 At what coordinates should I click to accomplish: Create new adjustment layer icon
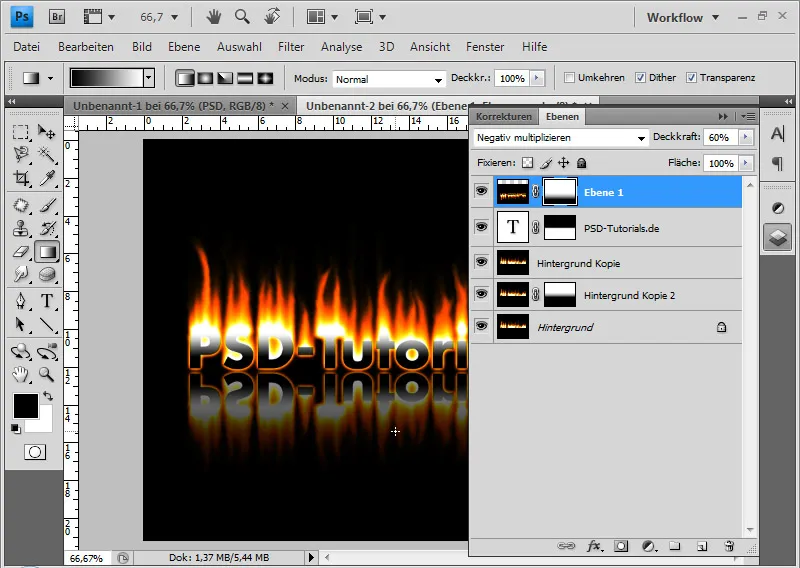click(x=648, y=546)
